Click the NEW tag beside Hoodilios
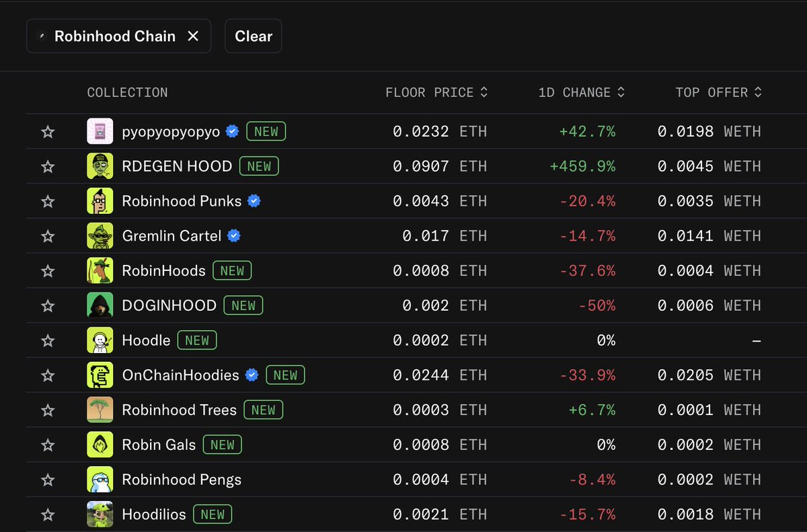807x532 pixels. (x=213, y=515)
